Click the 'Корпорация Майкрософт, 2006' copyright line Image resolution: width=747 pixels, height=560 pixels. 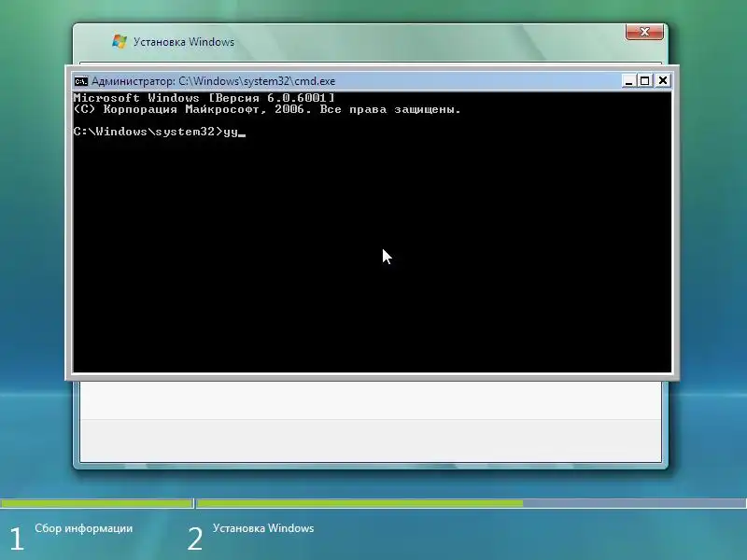click(267, 109)
